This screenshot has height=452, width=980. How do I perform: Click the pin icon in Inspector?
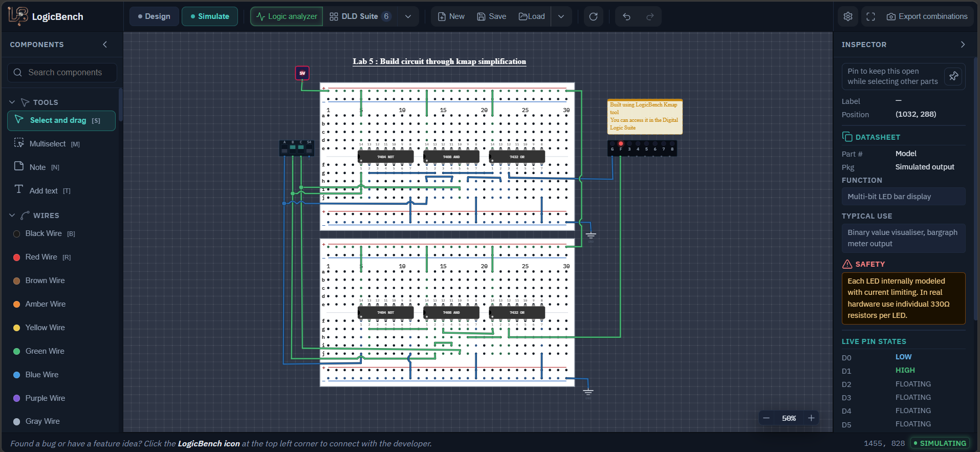954,76
